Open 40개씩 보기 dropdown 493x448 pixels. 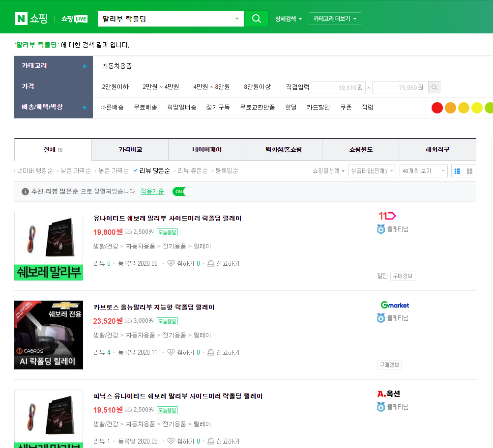point(424,171)
